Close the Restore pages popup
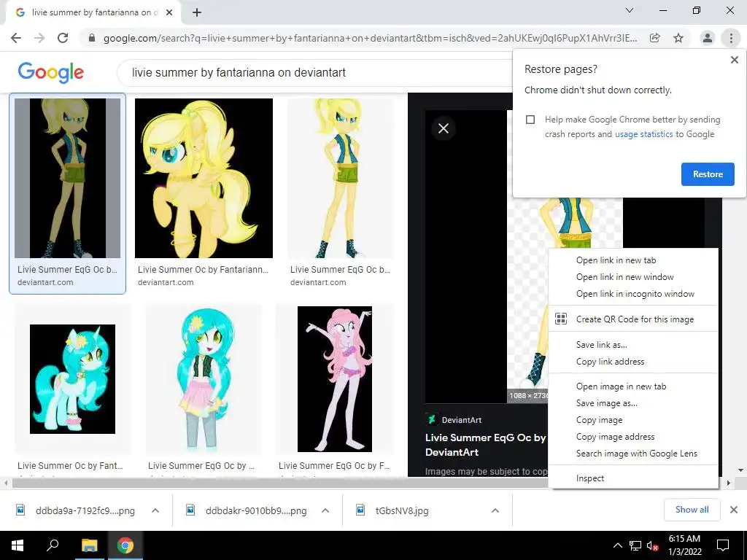The height and width of the screenshot is (560, 747). tap(735, 60)
